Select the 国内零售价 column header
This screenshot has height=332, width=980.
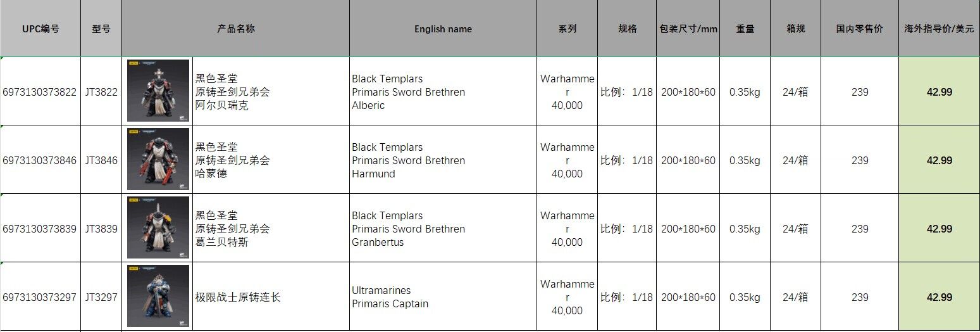click(859, 29)
